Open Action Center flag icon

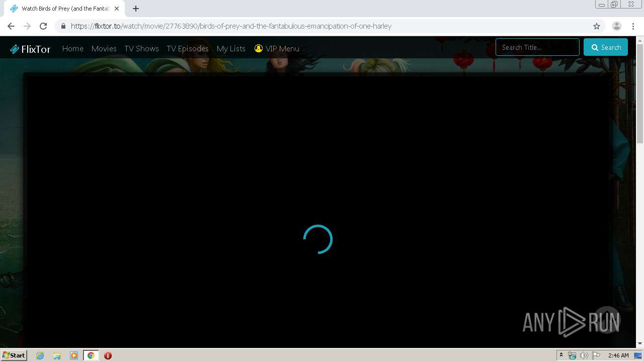point(596,355)
